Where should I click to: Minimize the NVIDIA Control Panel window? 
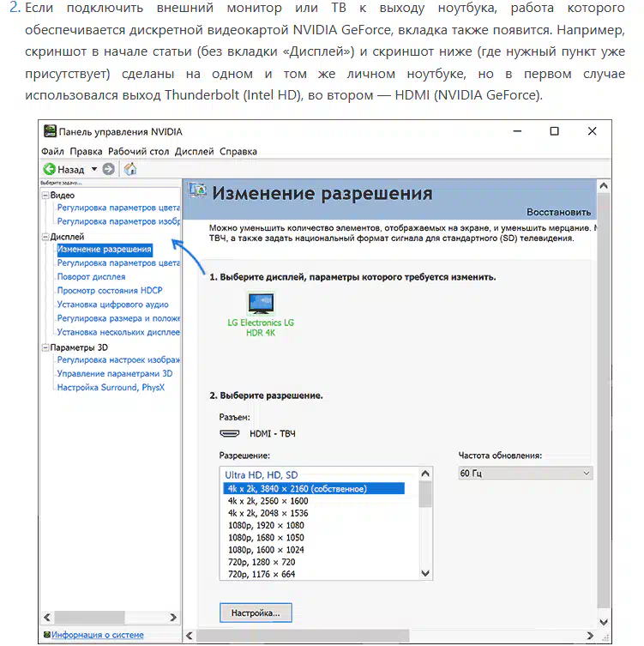point(517,131)
